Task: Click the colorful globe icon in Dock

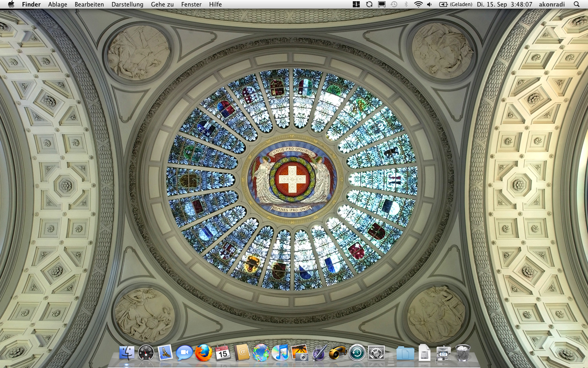Action: [x=261, y=352]
